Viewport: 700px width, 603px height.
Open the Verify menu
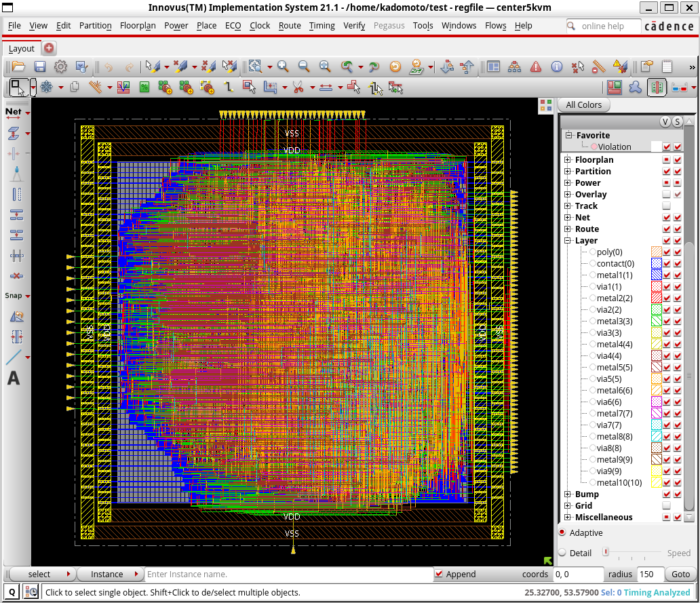(354, 26)
